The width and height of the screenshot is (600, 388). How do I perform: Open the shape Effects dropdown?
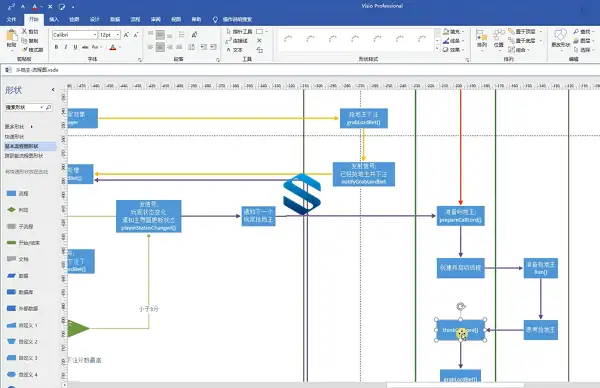tap(453, 50)
